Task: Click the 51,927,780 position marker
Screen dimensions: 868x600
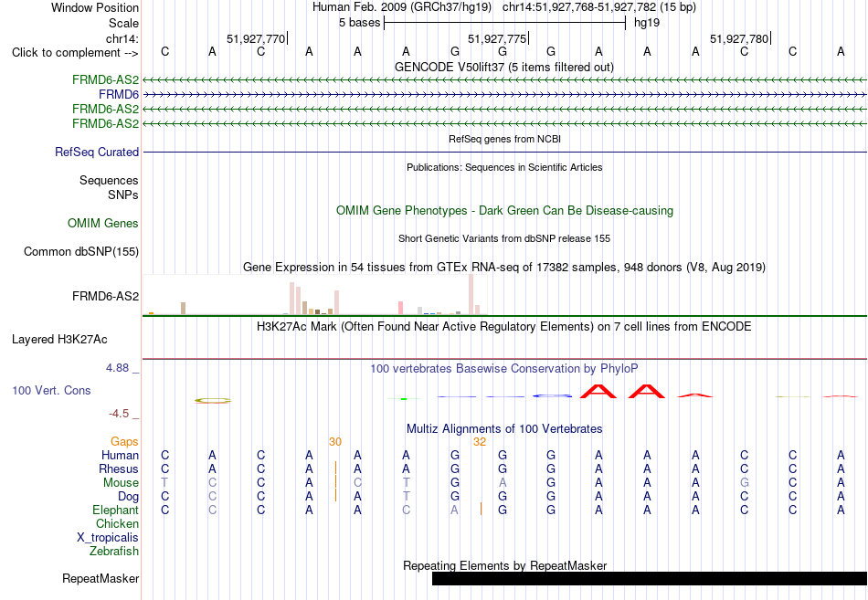Action: coord(739,38)
